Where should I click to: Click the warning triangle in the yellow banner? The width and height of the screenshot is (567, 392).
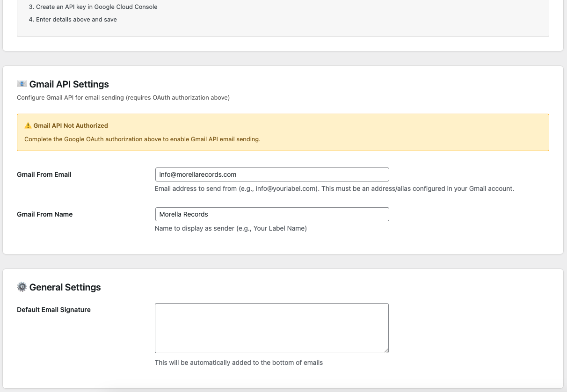click(x=28, y=125)
